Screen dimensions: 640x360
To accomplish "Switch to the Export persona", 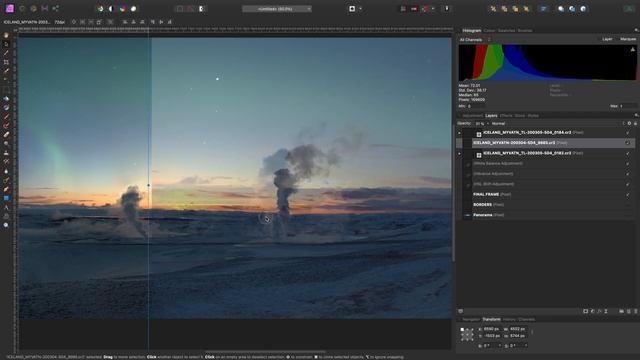I will click(56, 9).
